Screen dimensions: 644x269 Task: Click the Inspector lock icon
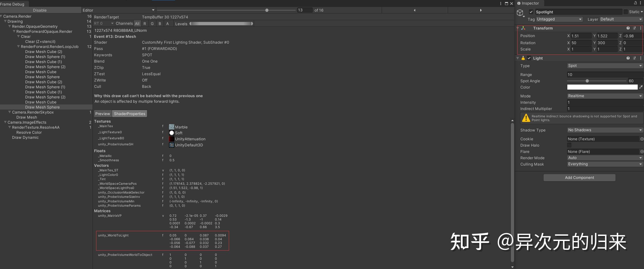[635, 3]
